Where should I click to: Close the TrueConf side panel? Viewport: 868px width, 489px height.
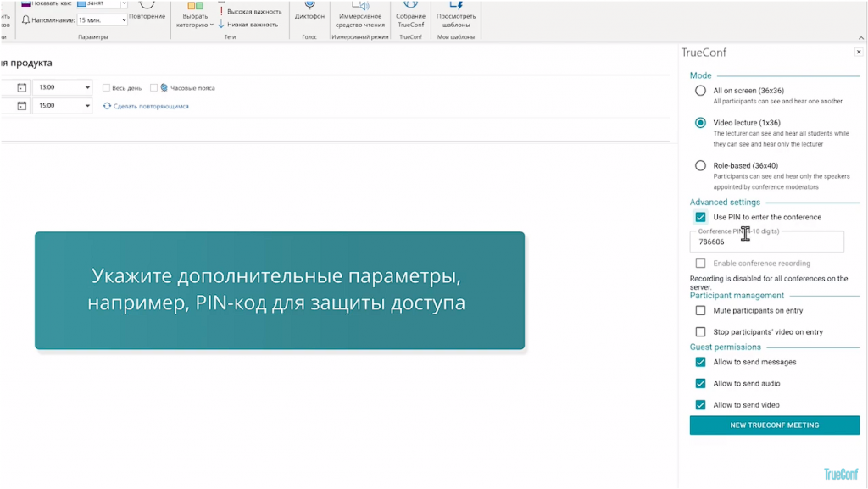coord(859,52)
